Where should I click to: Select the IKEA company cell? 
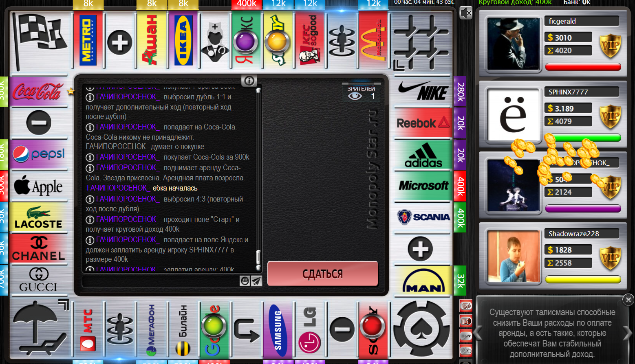click(183, 40)
